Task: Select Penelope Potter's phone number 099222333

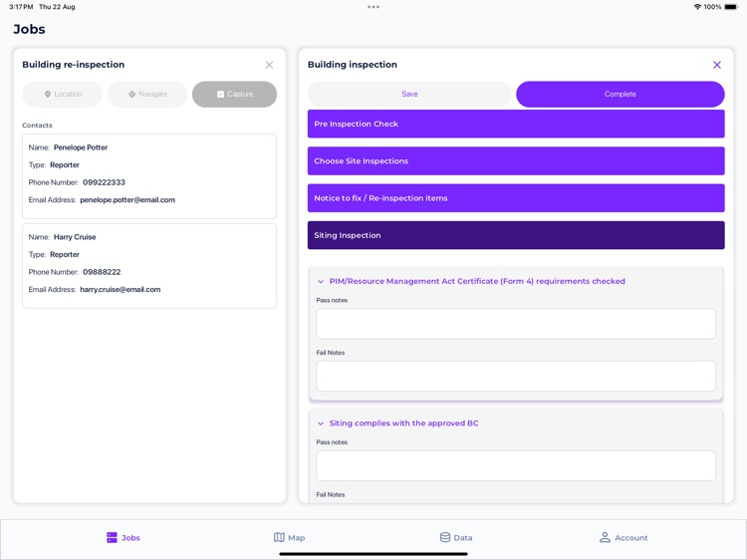Action: tap(104, 182)
